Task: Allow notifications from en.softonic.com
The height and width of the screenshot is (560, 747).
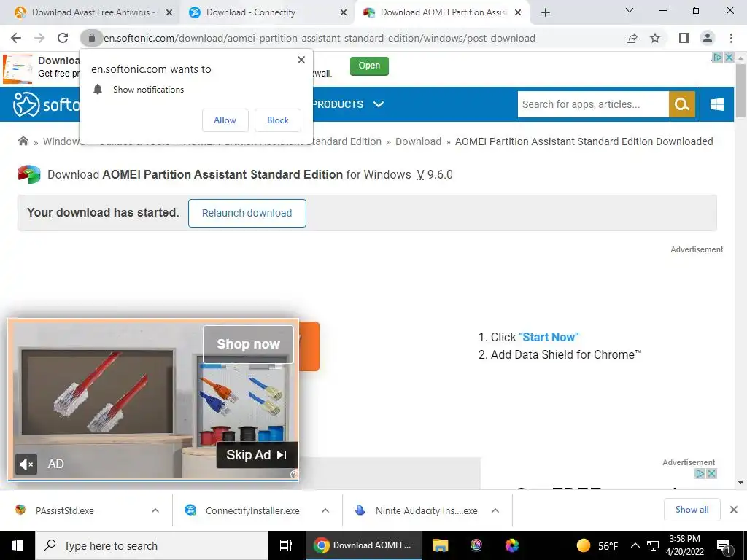Action: pos(225,120)
